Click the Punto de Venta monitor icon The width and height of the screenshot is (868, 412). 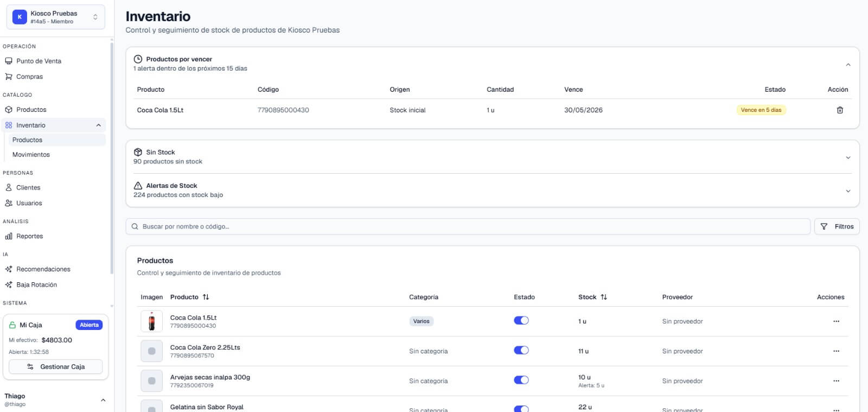coord(9,61)
